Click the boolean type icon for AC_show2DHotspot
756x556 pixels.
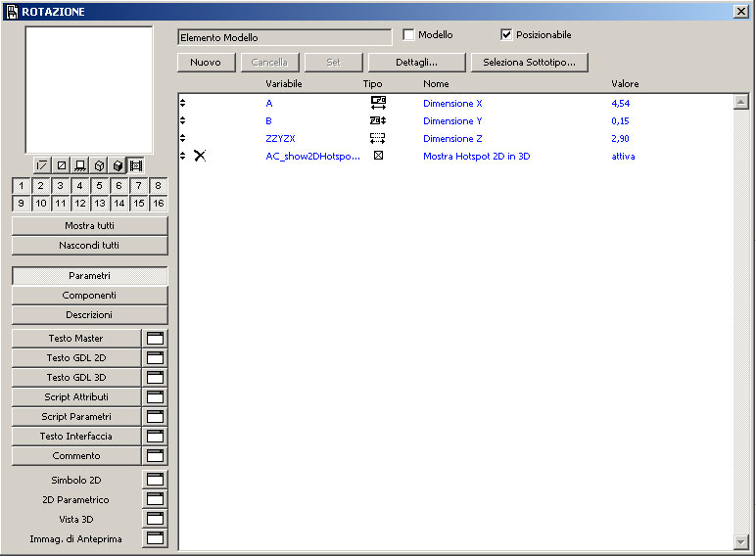(378, 156)
